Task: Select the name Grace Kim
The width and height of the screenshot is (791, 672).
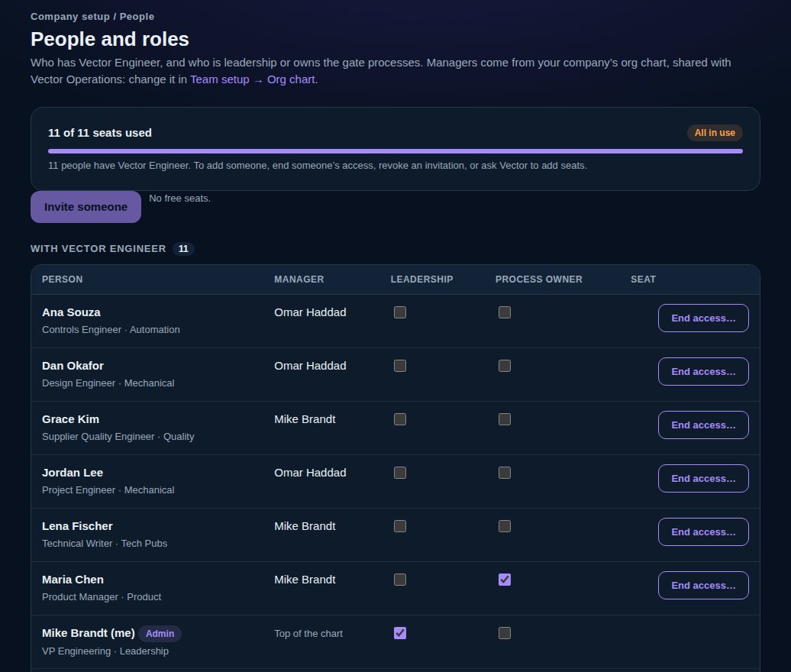Action: click(x=70, y=419)
